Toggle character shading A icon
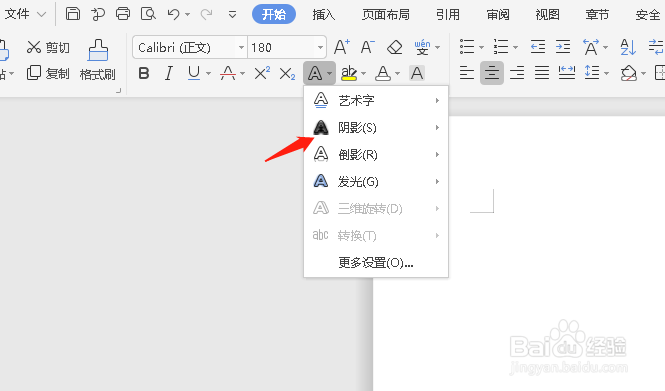This screenshot has width=665, height=391. pyautogui.click(x=417, y=73)
